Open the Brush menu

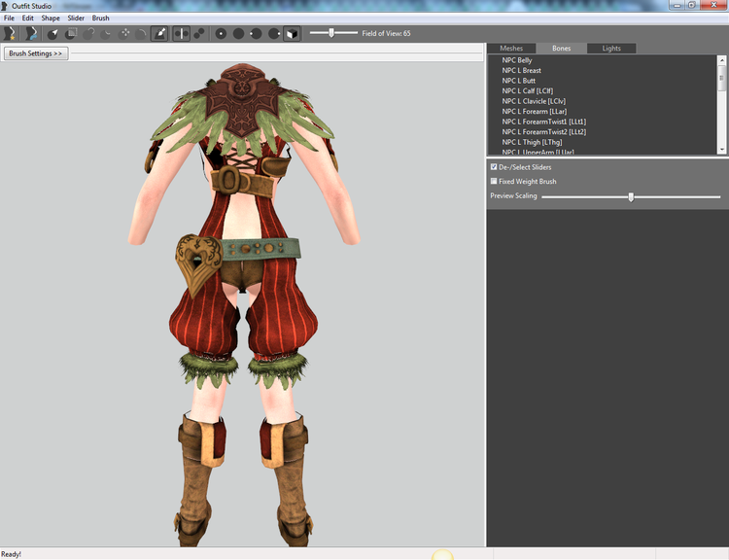click(100, 18)
